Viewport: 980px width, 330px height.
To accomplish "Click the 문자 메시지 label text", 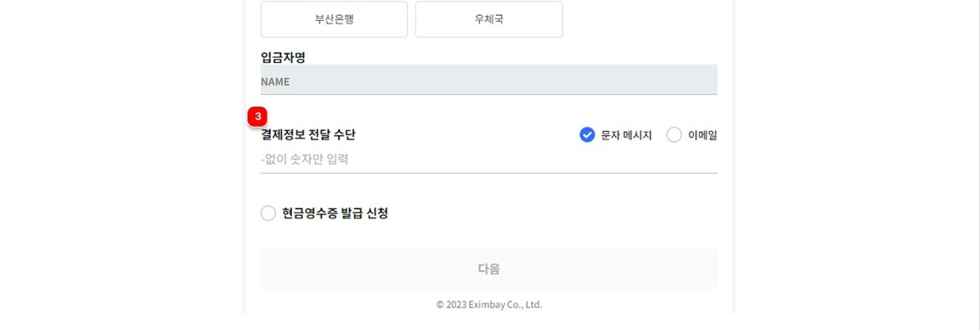I will tap(626, 135).
